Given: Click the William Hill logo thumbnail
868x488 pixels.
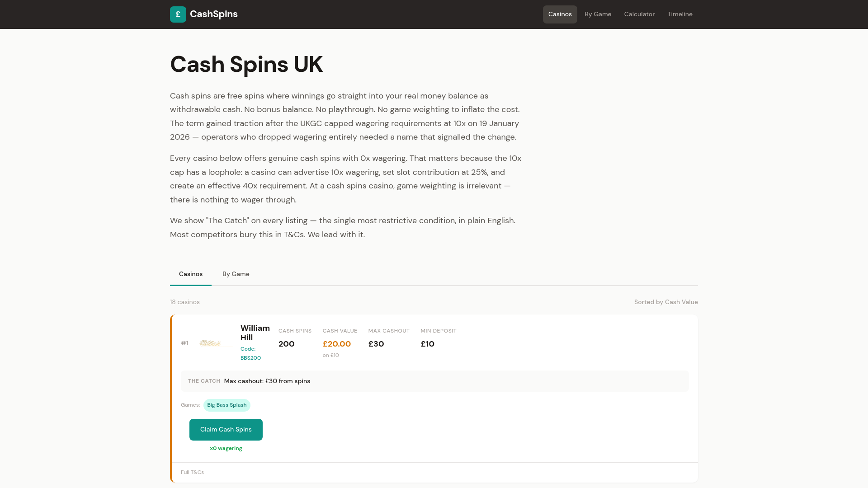Looking at the screenshot, I should (216, 343).
